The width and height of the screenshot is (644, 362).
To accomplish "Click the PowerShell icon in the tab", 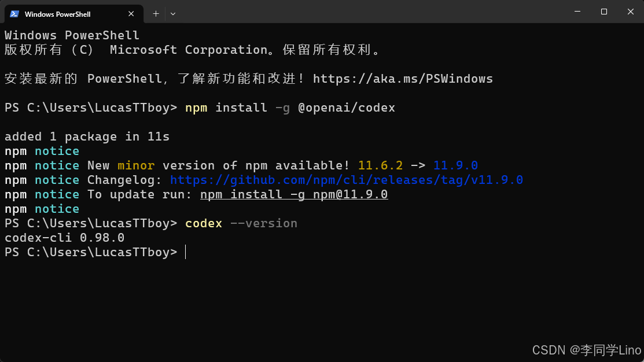I will click(14, 14).
